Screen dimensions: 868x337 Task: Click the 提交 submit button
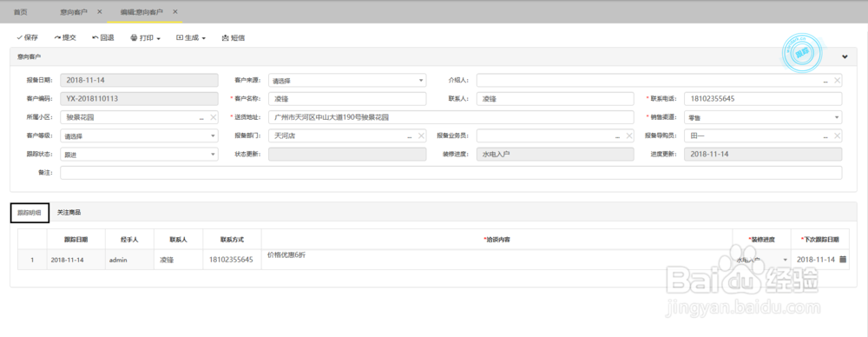[x=65, y=37]
